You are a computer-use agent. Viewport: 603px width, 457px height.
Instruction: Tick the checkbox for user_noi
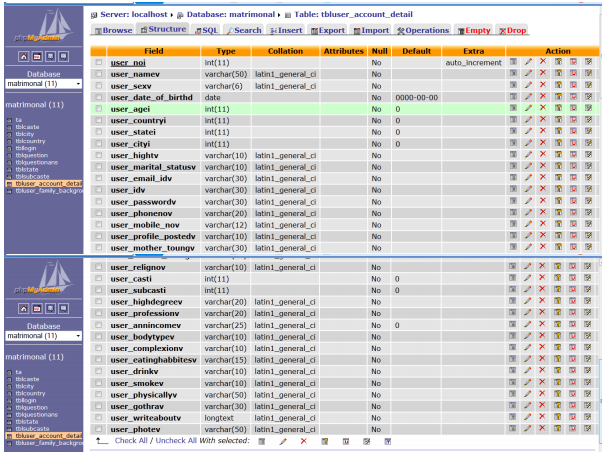[x=99, y=62]
